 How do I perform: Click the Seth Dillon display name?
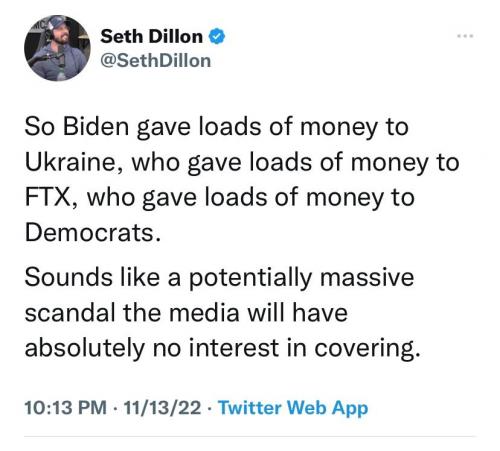tap(152, 36)
